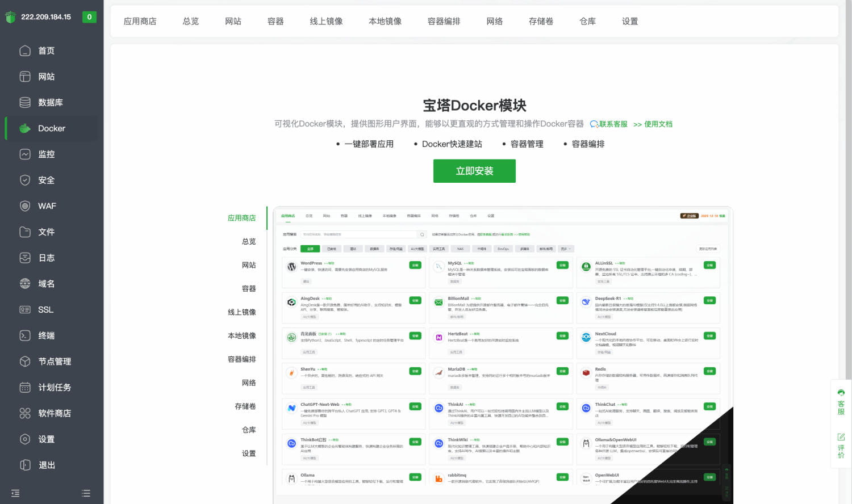Switch to the 总览 tab in top bar
This screenshot has width=852, height=504.
(x=191, y=21)
